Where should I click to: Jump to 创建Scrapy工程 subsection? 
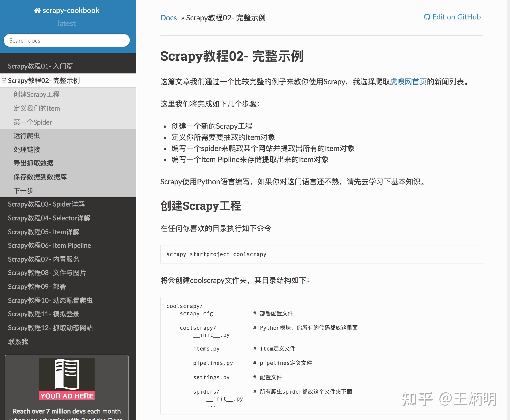[x=37, y=94]
